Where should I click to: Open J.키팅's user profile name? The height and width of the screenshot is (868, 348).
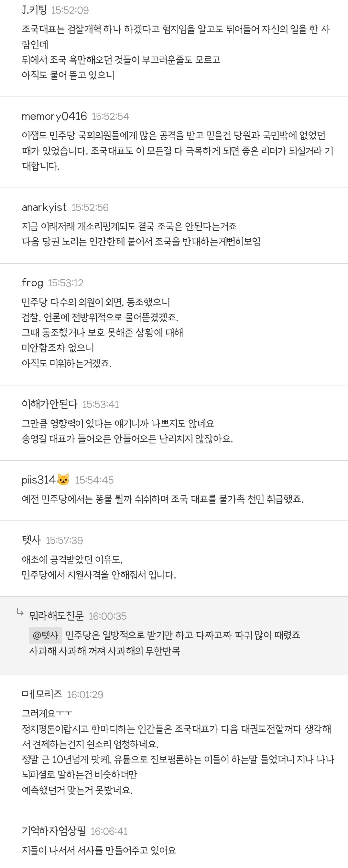pos(34,10)
